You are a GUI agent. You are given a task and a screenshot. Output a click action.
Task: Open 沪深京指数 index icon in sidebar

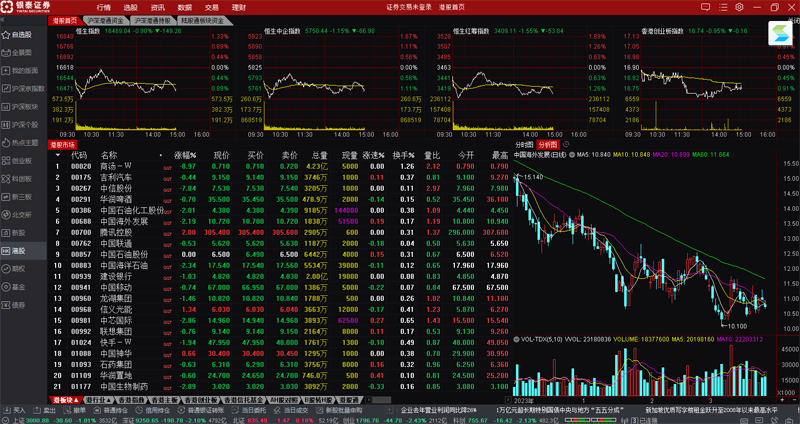pyautogui.click(x=6, y=88)
